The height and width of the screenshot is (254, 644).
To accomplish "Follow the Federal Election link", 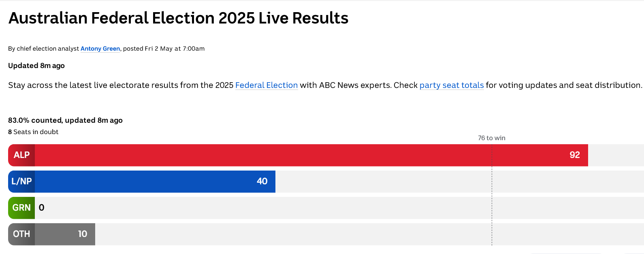I will pyautogui.click(x=266, y=85).
